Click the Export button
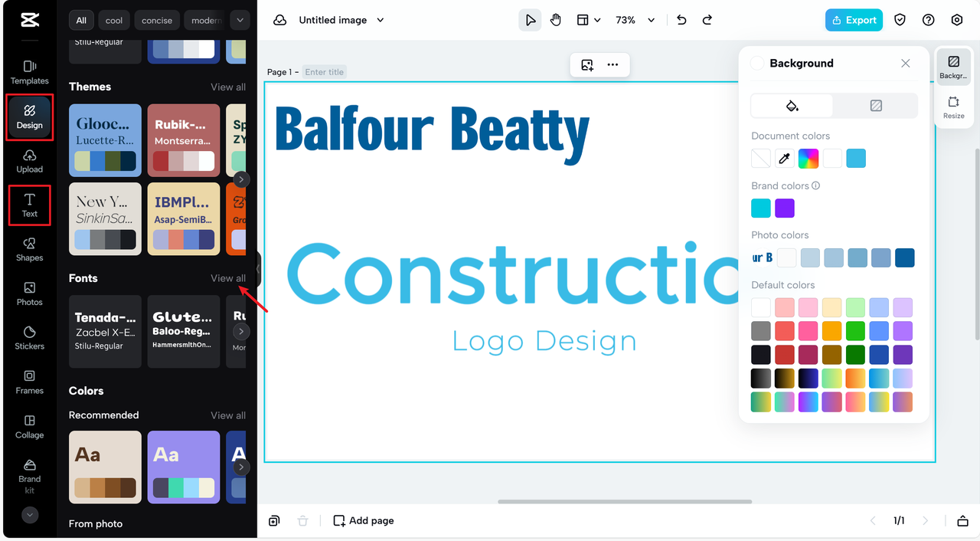Image resolution: width=980 pixels, height=541 pixels. [854, 20]
